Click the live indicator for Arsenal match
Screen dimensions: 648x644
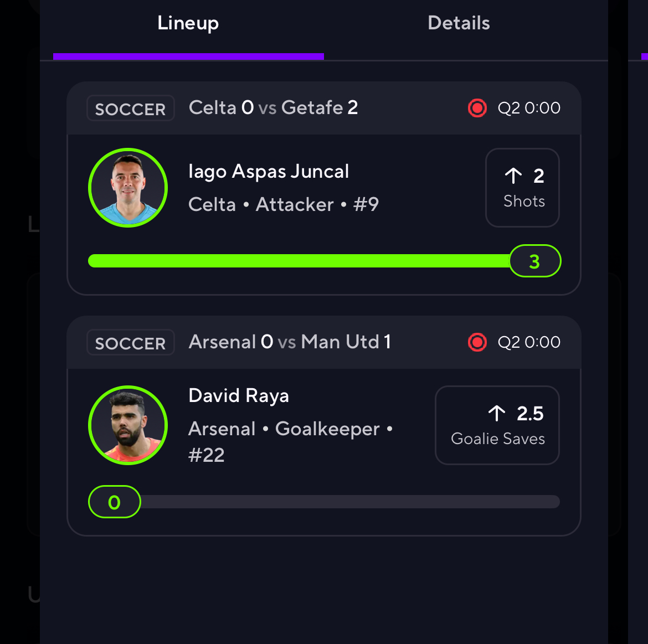click(477, 342)
